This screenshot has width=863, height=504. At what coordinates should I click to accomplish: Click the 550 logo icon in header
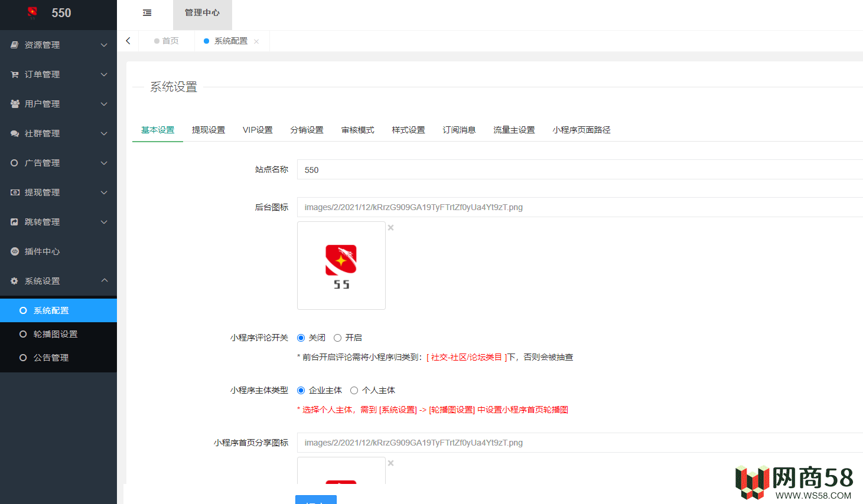(32, 12)
